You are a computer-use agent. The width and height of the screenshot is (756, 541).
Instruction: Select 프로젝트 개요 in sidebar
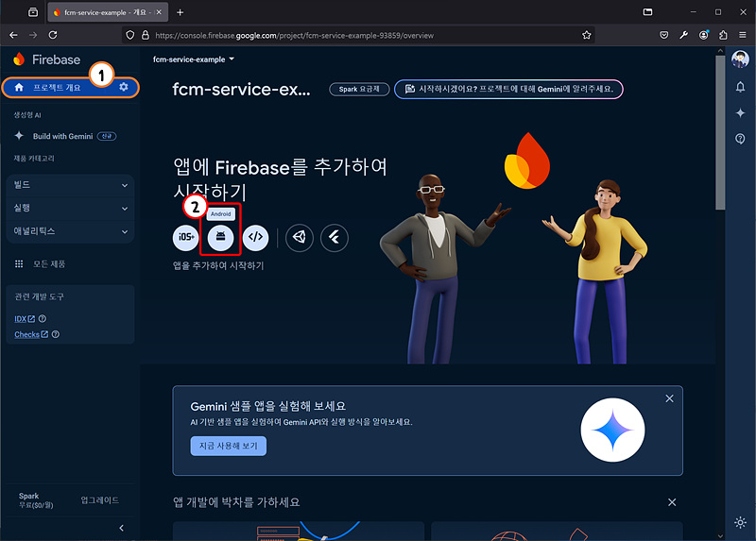57,87
